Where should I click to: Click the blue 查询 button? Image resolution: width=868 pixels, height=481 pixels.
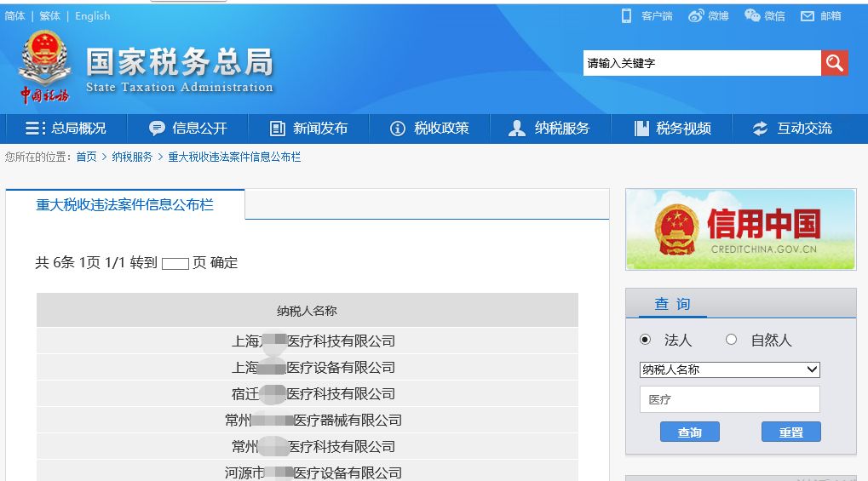(690, 432)
